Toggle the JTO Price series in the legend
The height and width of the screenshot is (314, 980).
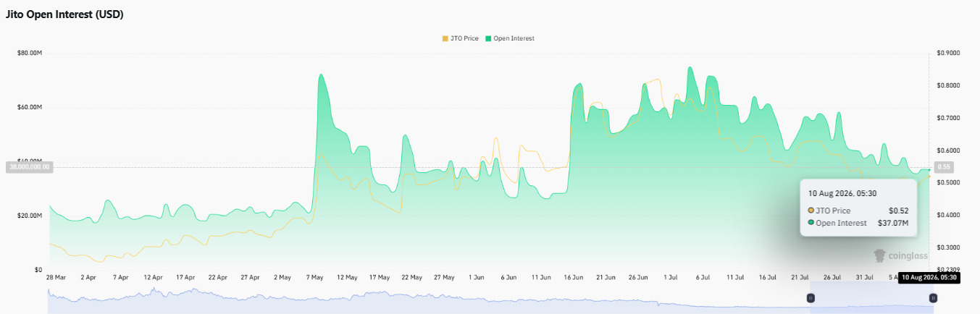click(460, 38)
